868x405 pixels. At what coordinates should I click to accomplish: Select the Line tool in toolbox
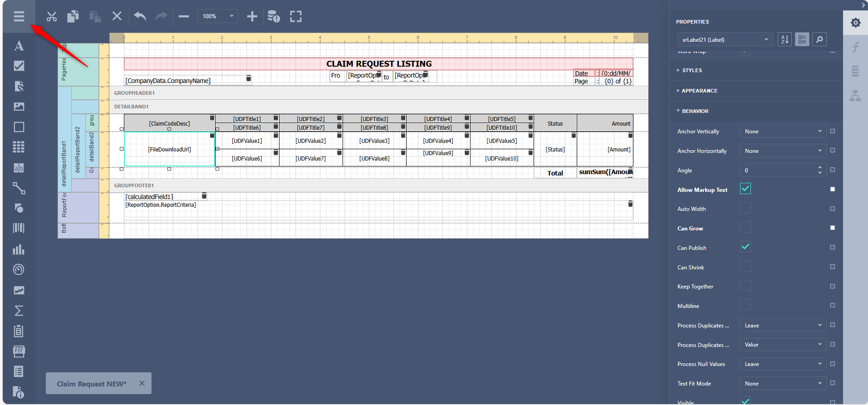(19, 188)
